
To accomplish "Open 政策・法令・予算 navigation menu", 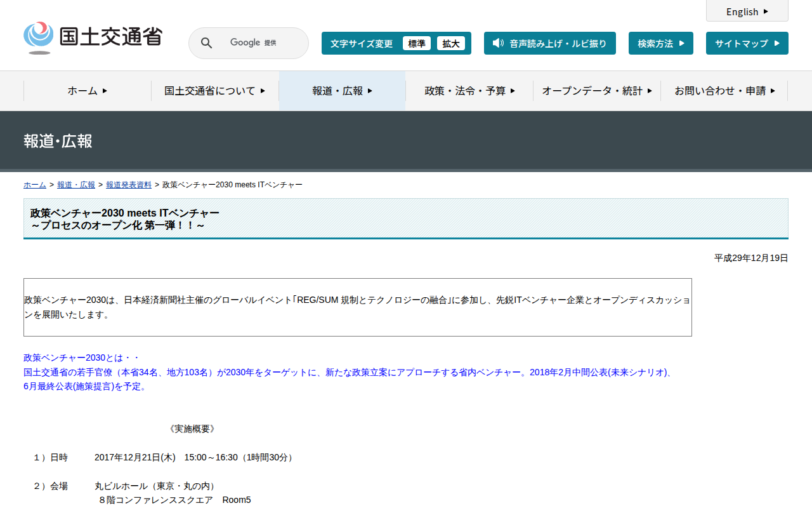I will 469,91.
